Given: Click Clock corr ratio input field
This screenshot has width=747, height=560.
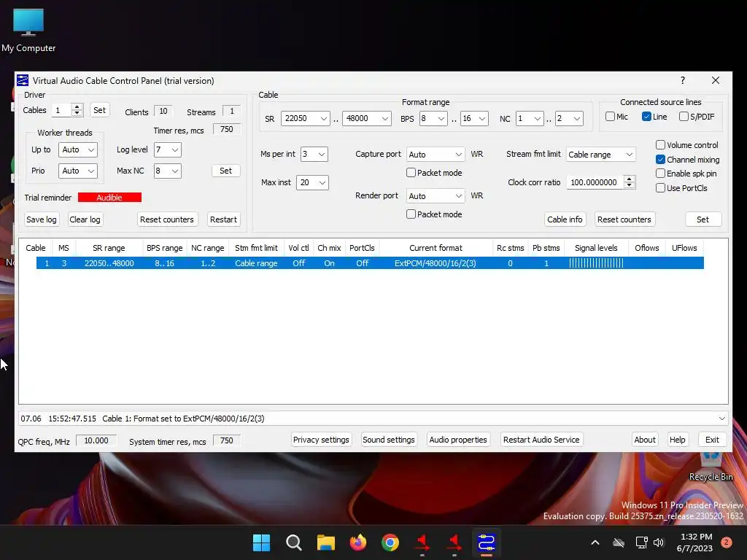Looking at the screenshot, I should click(594, 182).
